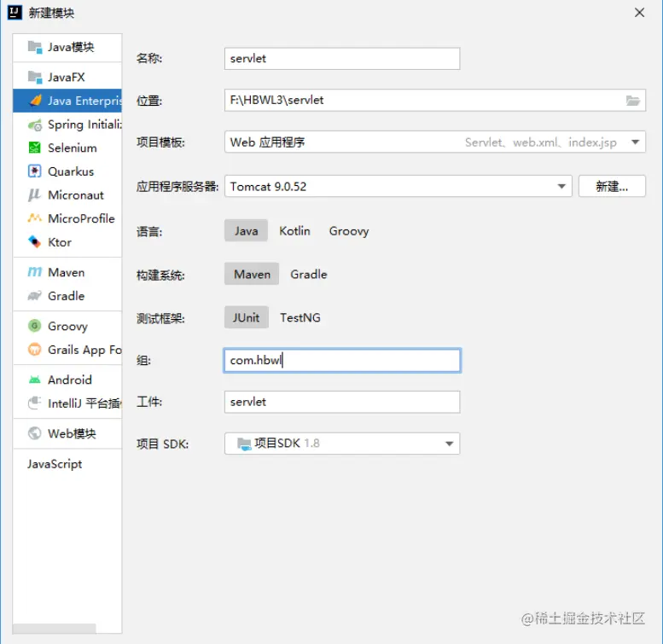Image resolution: width=663 pixels, height=644 pixels.
Task: Click the Web模块 globe icon
Action: point(35,433)
